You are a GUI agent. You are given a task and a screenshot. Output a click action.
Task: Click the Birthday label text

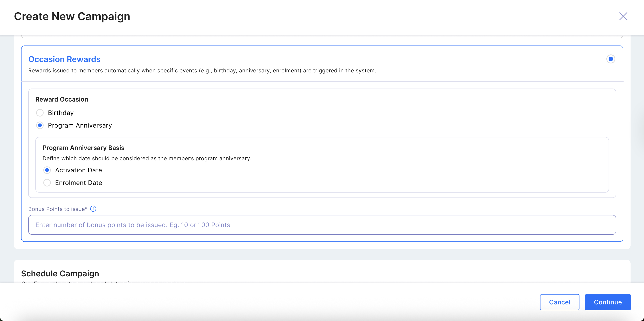61,113
